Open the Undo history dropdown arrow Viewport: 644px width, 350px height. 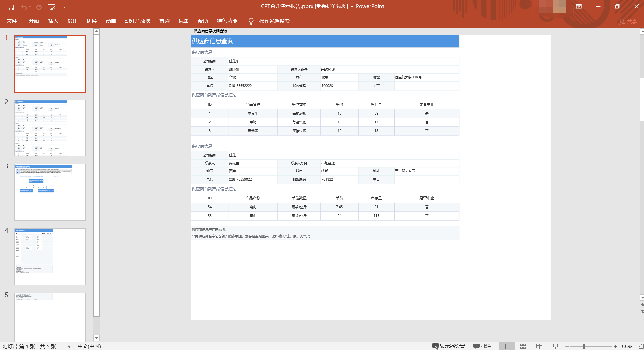[30, 7]
